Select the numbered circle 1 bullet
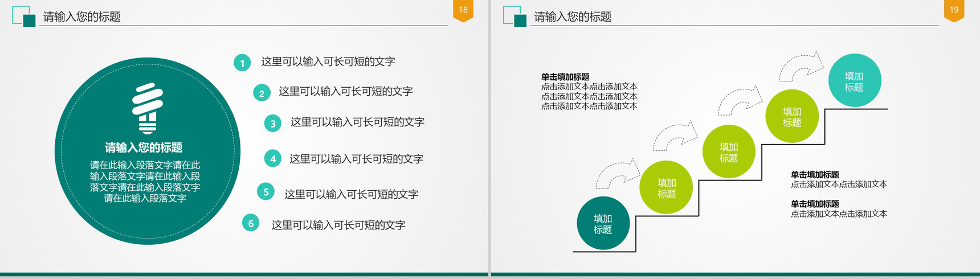Viewport: 980px width, 279px height. pyautogui.click(x=242, y=63)
